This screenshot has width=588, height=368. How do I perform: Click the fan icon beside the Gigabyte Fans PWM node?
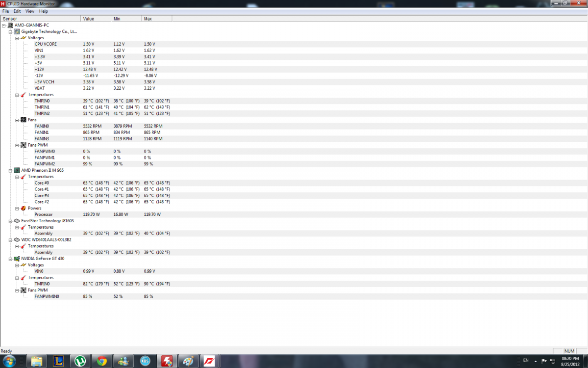click(23, 145)
